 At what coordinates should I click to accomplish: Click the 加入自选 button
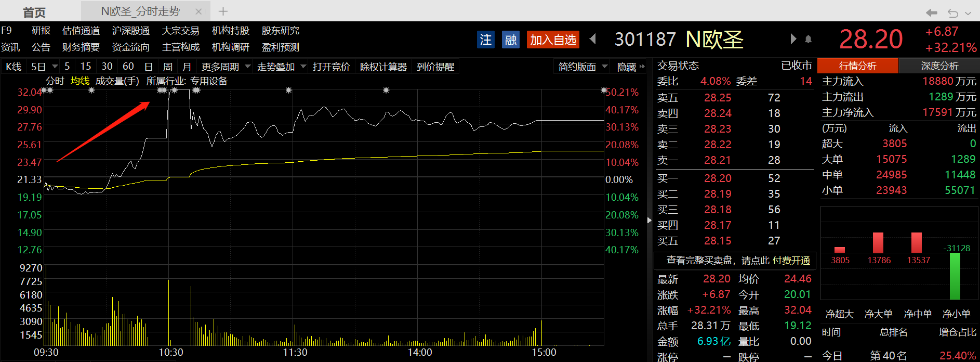click(x=553, y=40)
